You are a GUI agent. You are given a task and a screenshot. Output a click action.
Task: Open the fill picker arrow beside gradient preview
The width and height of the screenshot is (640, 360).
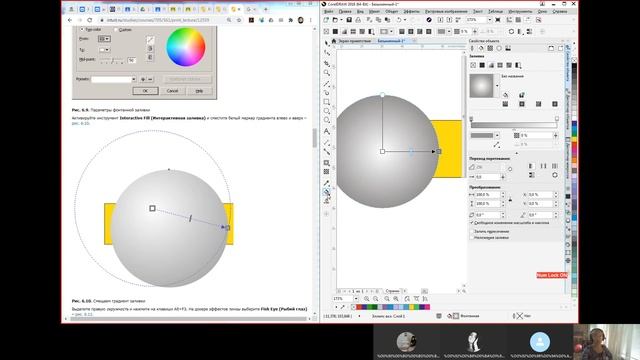497,86
